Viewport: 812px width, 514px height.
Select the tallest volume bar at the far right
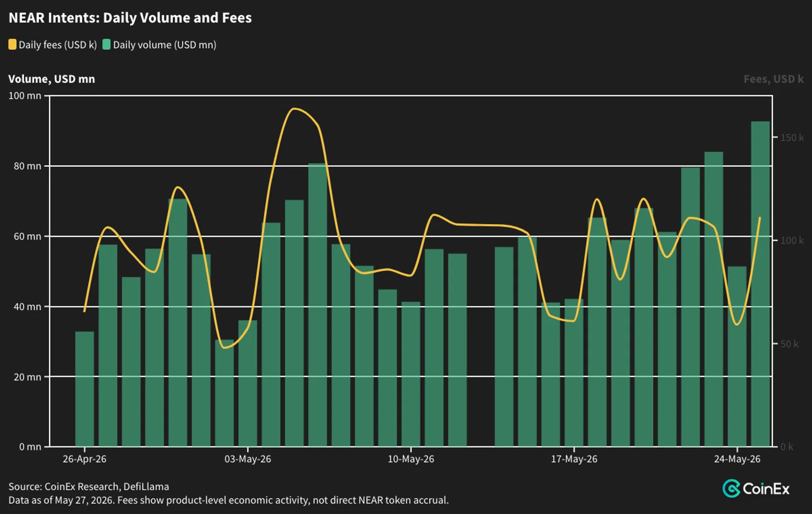point(760,284)
